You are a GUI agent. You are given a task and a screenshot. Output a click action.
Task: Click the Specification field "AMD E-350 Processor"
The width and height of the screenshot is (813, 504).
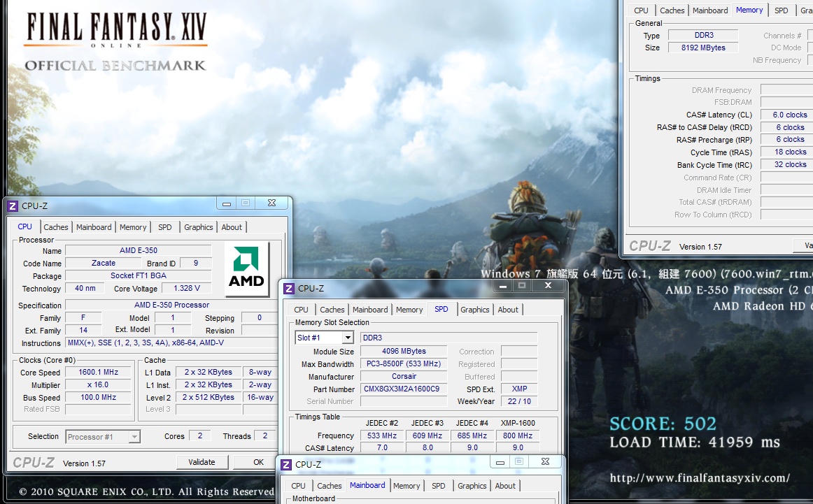tap(171, 305)
